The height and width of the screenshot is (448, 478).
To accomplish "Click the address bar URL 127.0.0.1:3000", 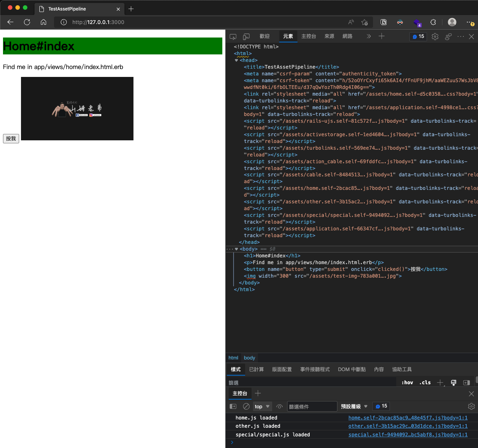I will [98, 22].
